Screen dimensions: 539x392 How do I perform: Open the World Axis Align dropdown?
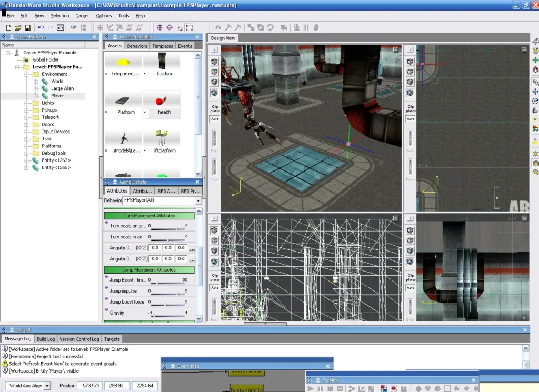point(47,386)
